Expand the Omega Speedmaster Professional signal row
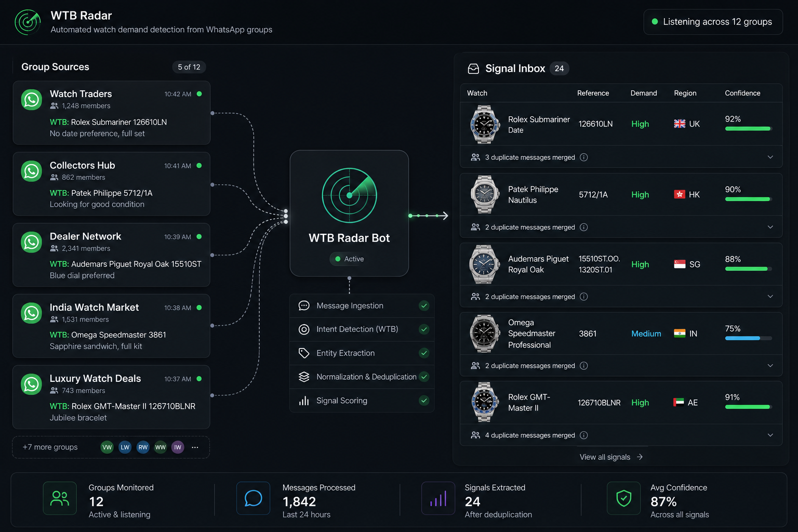This screenshot has width=798, height=532. coord(770,366)
